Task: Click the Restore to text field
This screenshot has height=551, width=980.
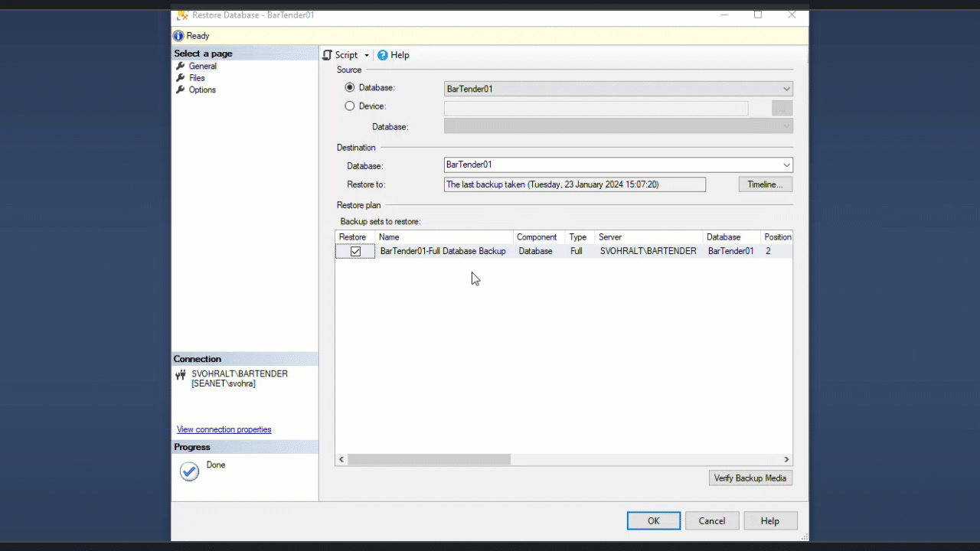Action: pos(575,184)
